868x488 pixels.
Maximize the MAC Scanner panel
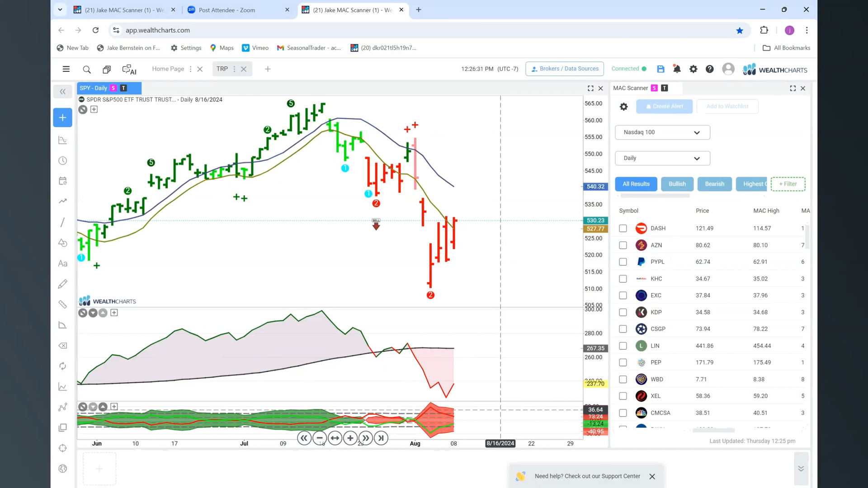point(793,89)
